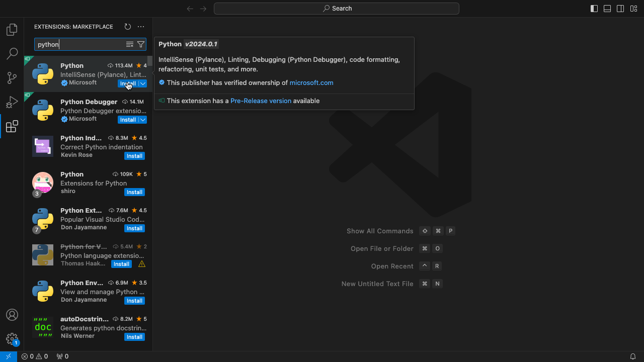Click the shiro Python extension avatar

43,183
